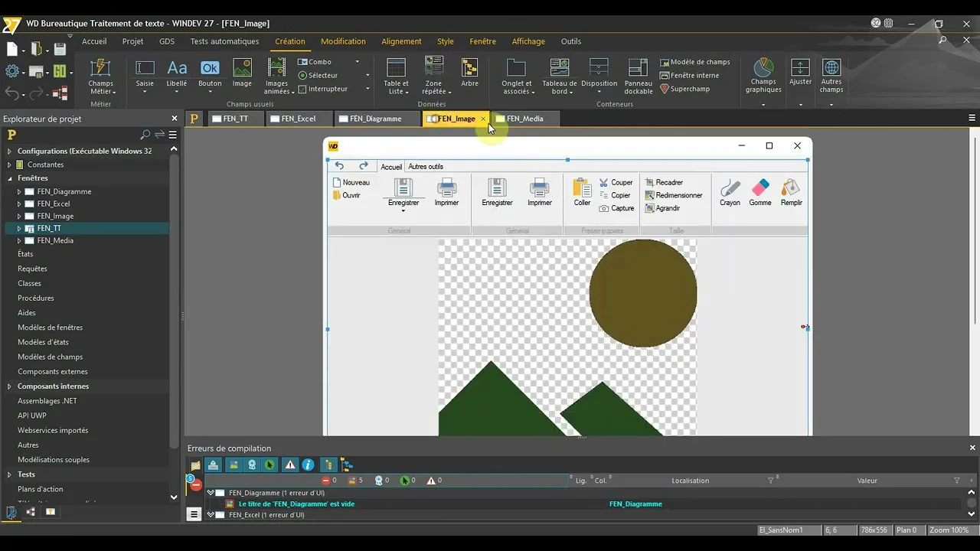Select FEN_Excel in the project tree
Screen dimensions: 980x551
click(54, 204)
